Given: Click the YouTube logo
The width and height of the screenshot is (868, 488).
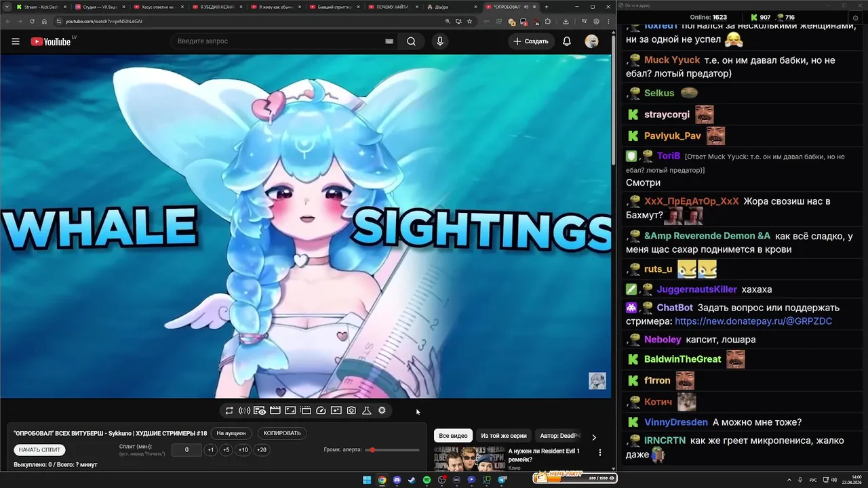Looking at the screenshot, I should pyautogui.click(x=51, y=41).
